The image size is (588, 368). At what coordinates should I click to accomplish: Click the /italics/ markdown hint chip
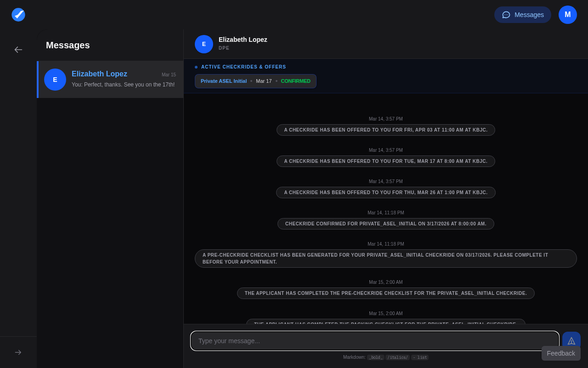pyautogui.click(x=397, y=357)
